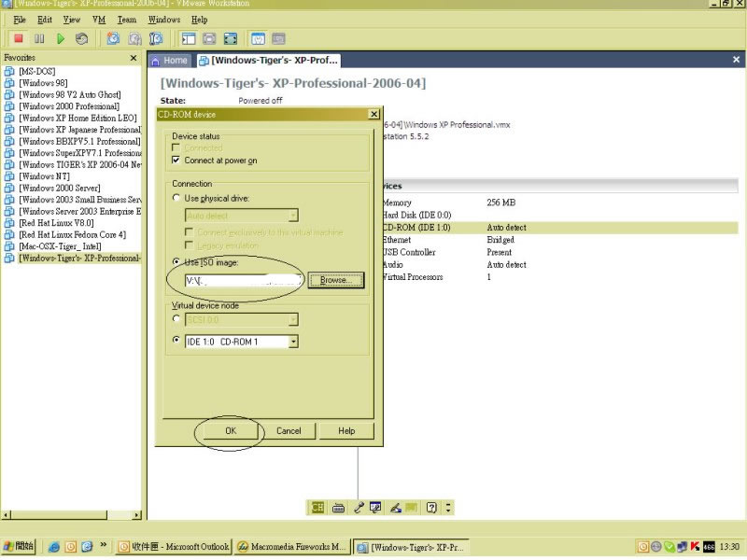The height and width of the screenshot is (560, 747).
Task: Click the CH input language indicator
Action: pos(317,508)
